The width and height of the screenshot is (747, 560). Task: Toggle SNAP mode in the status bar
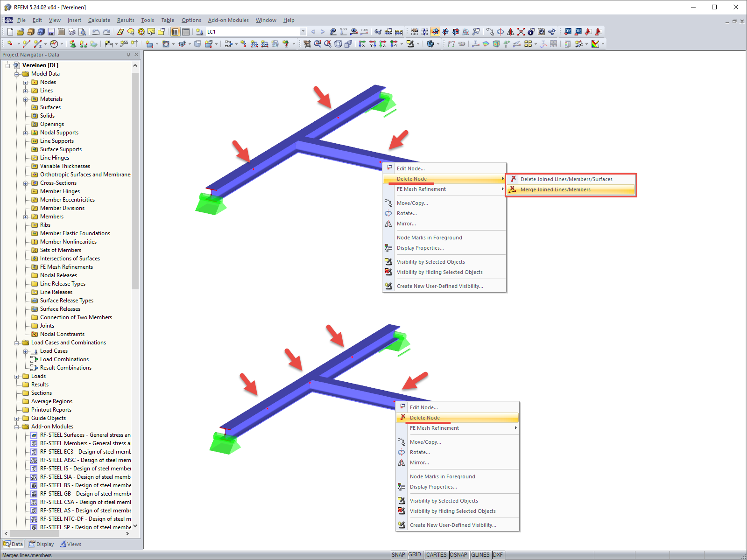pos(399,555)
